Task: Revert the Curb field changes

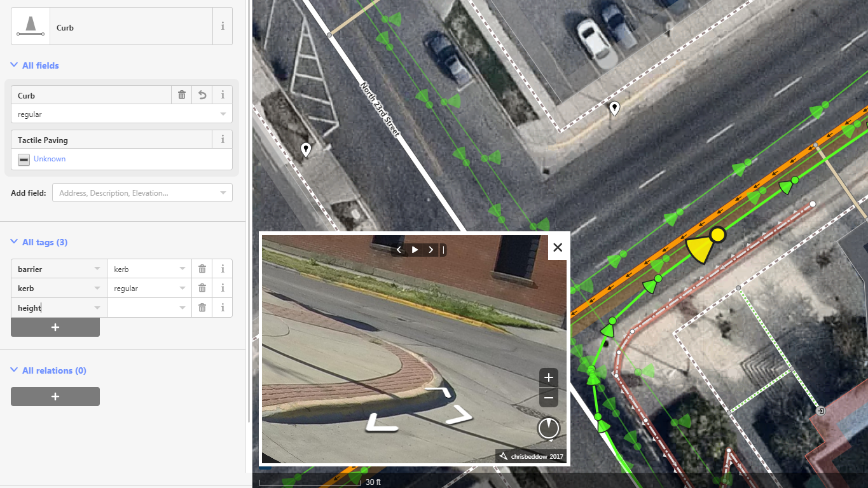Action: point(202,95)
